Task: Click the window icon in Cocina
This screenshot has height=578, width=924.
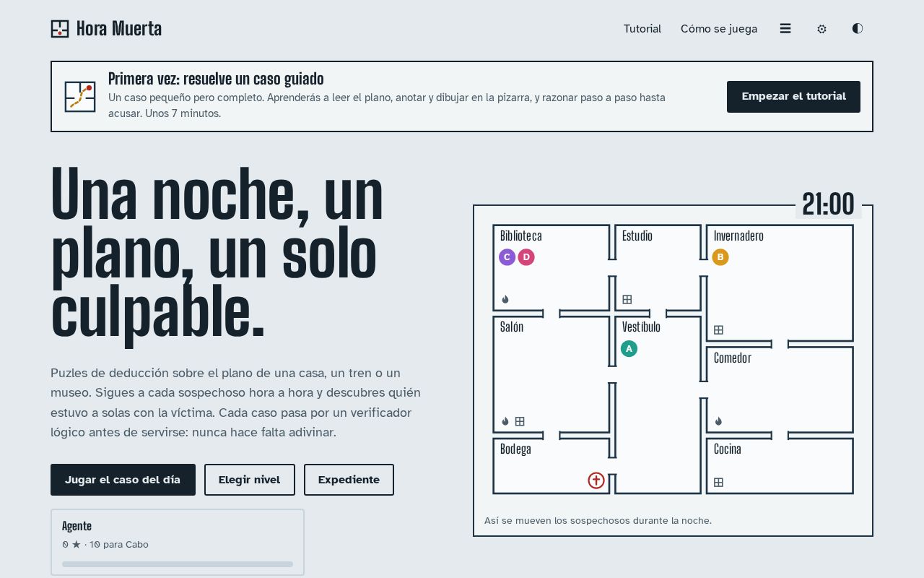Action: 718,483
